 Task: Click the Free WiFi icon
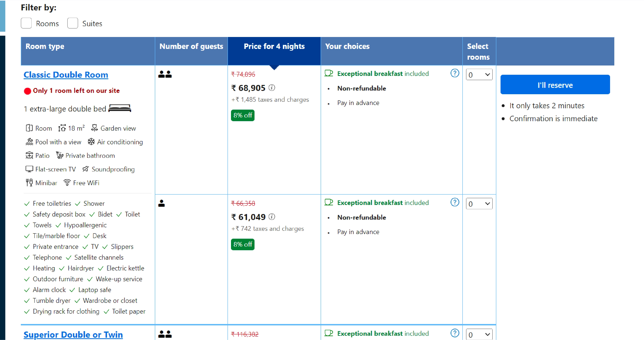point(67,183)
